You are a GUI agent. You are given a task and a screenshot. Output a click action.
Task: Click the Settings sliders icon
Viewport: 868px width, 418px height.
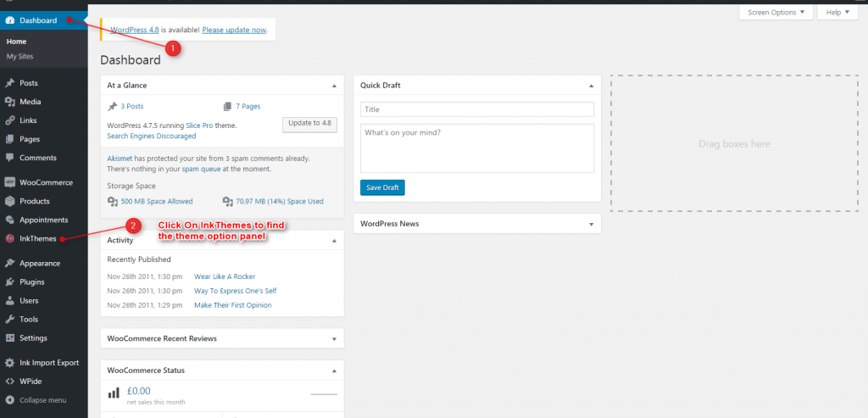9,337
